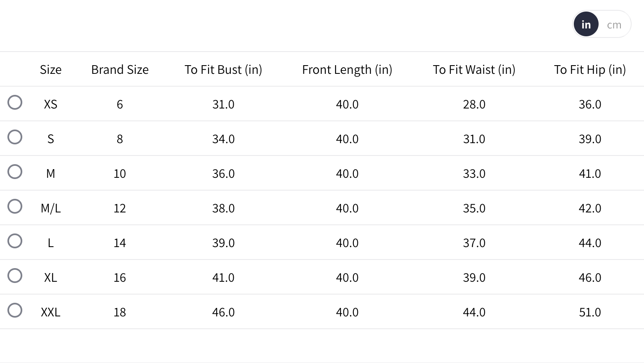The image size is (644, 363).
Task: Select the 'in' inches unit option
Action: coord(586,25)
